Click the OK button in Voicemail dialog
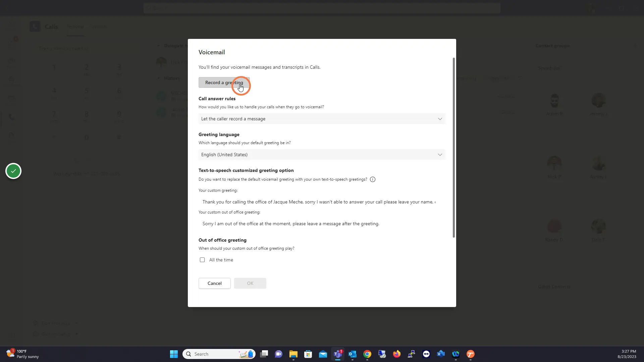Image resolution: width=644 pixels, height=362 pixels. pyautogui.click(x=250, y=283)
